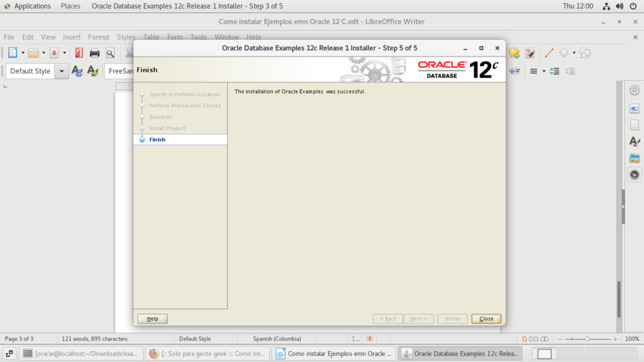Screen dimensions: 644x362
Task: Open the Format menu in Writer
Action: (99, 37)
